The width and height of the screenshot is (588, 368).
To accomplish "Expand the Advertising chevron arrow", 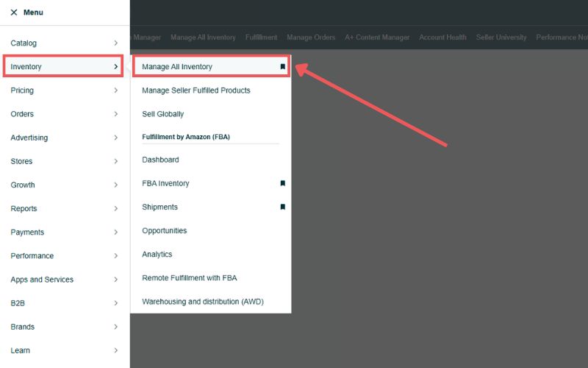I will coord(116,138).
